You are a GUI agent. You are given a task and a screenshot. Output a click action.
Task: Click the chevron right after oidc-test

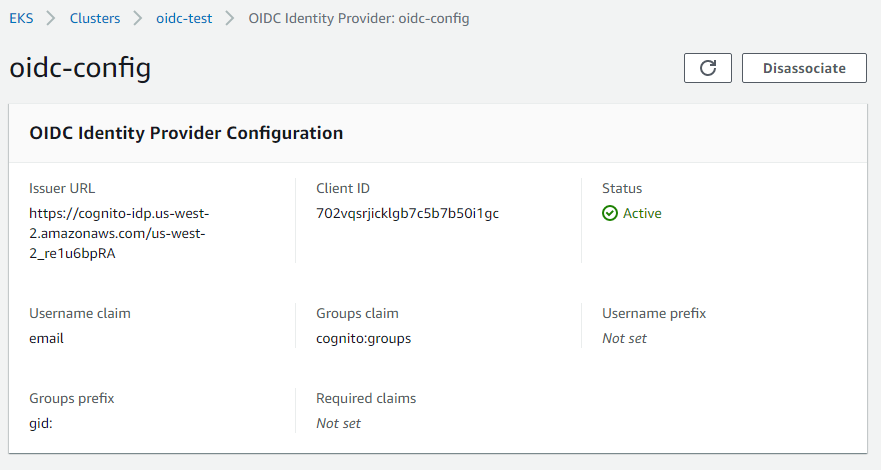230,18
